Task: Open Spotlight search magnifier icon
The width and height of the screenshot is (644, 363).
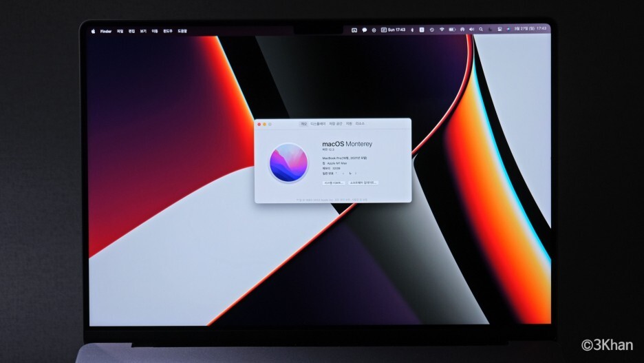Action: click(x=481, y=29)
